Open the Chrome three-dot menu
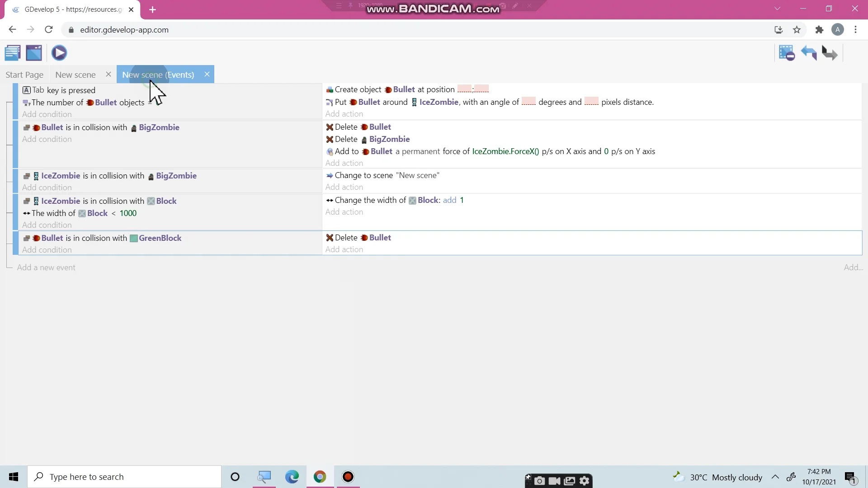This screenshot has height=488, width=868. pyautogui.click(x=855, y=30)
